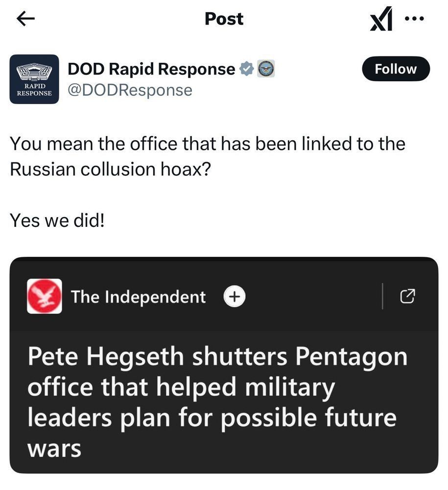Tap the 'You mean the office' post text
The width and height of the screenshot is (448, 490).
point(207,144)
